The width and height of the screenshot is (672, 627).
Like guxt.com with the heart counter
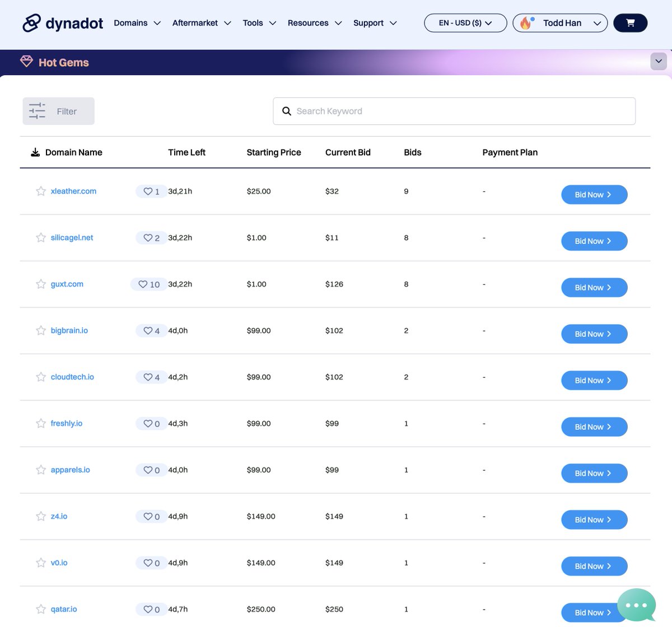click(x=149, y=284)
